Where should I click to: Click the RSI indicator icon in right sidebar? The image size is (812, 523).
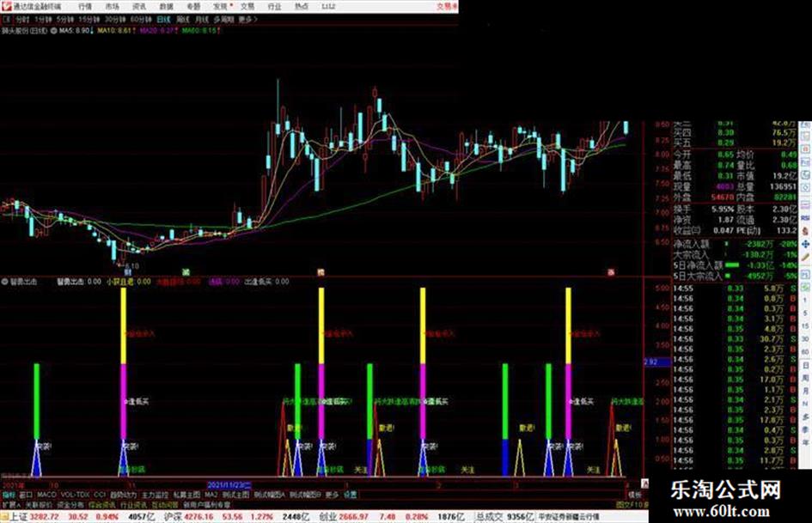[805, 218]
